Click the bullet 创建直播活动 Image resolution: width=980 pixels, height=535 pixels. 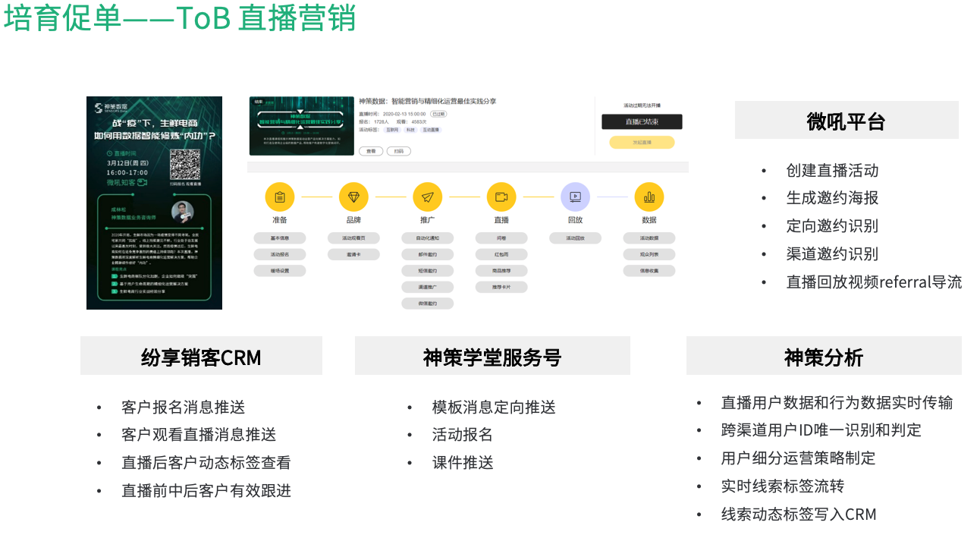point(833,170)
